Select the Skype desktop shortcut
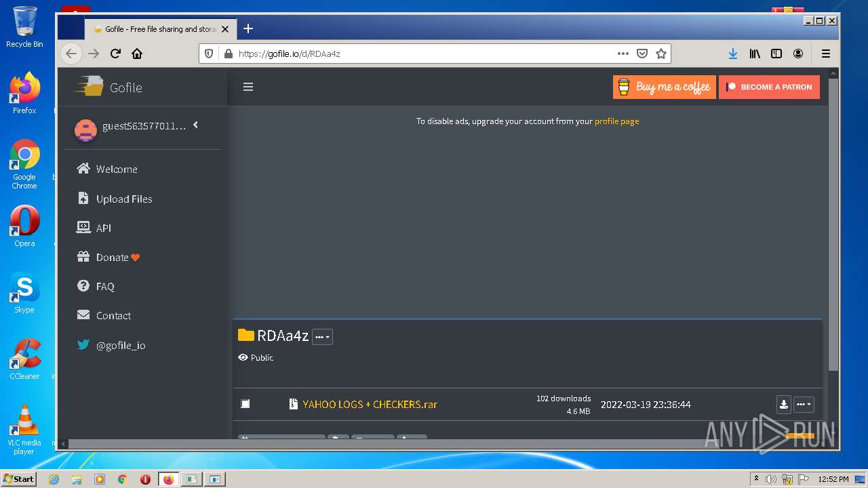The image size is (868, 488). click(x=24, y=293)
